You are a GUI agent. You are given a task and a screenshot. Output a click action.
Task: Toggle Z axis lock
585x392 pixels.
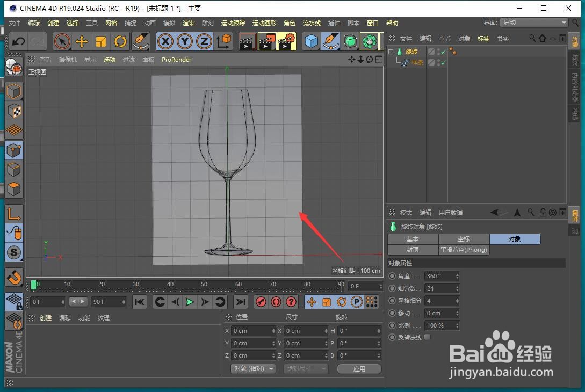pos(204,41)
